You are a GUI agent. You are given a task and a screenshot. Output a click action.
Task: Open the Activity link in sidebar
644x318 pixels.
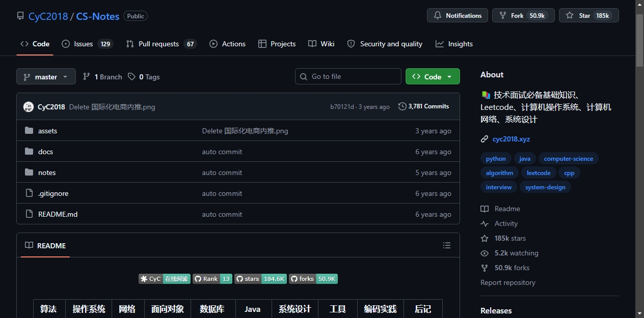[x=499, y=223]
